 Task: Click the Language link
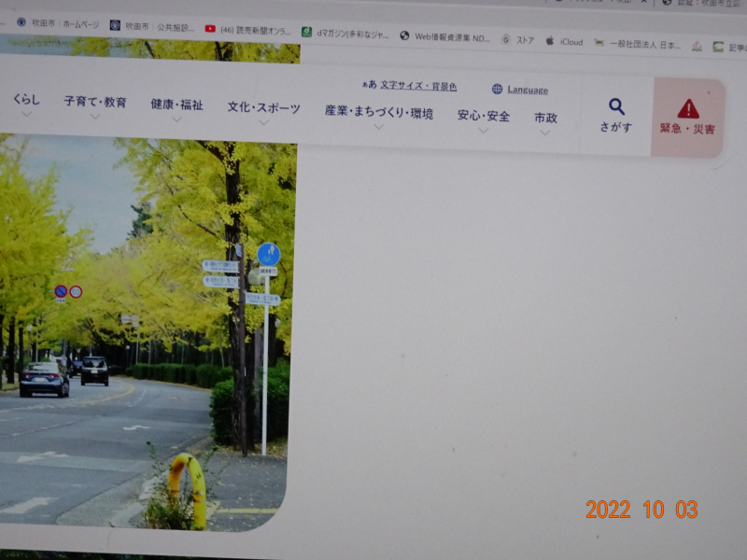pyautogui.click(x=528, y=90)
